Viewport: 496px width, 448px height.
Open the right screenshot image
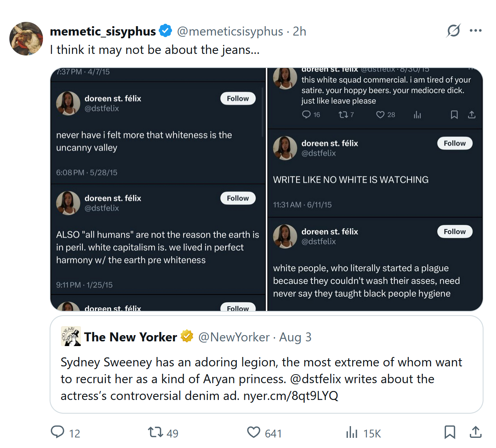coord(375,189)
